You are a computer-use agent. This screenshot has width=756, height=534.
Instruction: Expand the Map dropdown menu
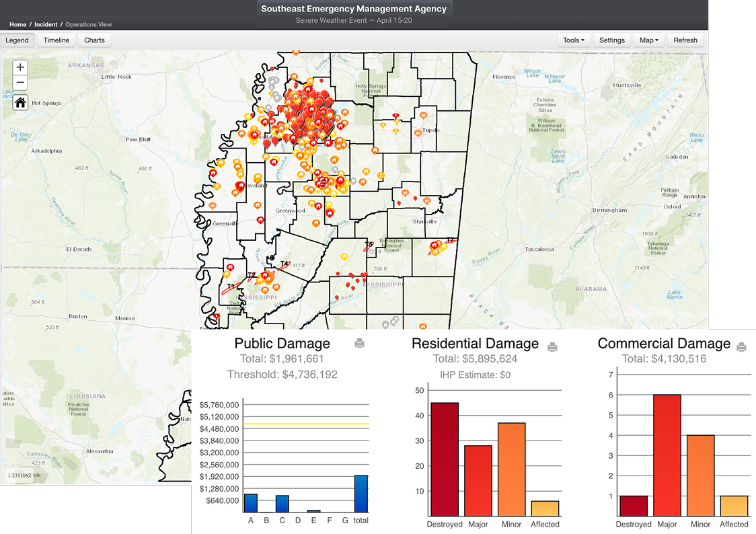pyautogui.click(x=649, y=40)
